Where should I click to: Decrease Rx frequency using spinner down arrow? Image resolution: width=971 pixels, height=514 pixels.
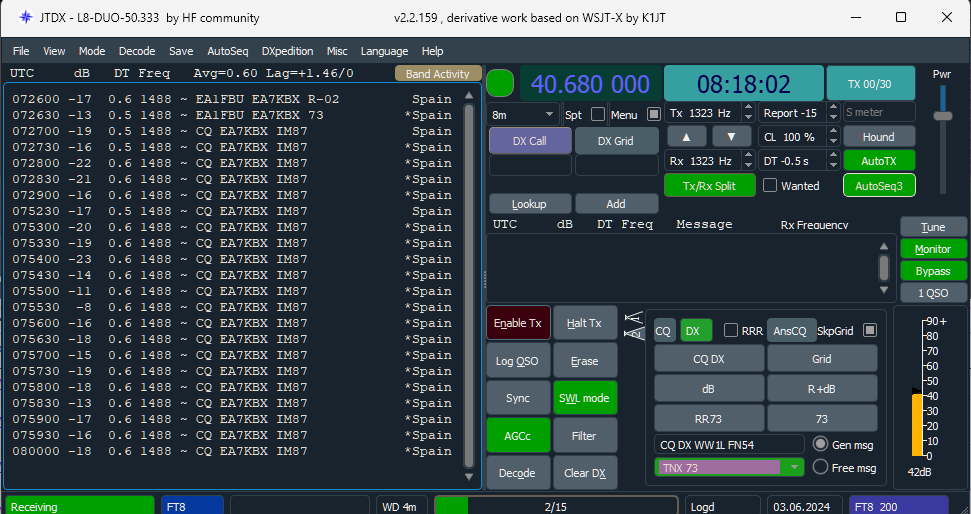pos(748,165)
